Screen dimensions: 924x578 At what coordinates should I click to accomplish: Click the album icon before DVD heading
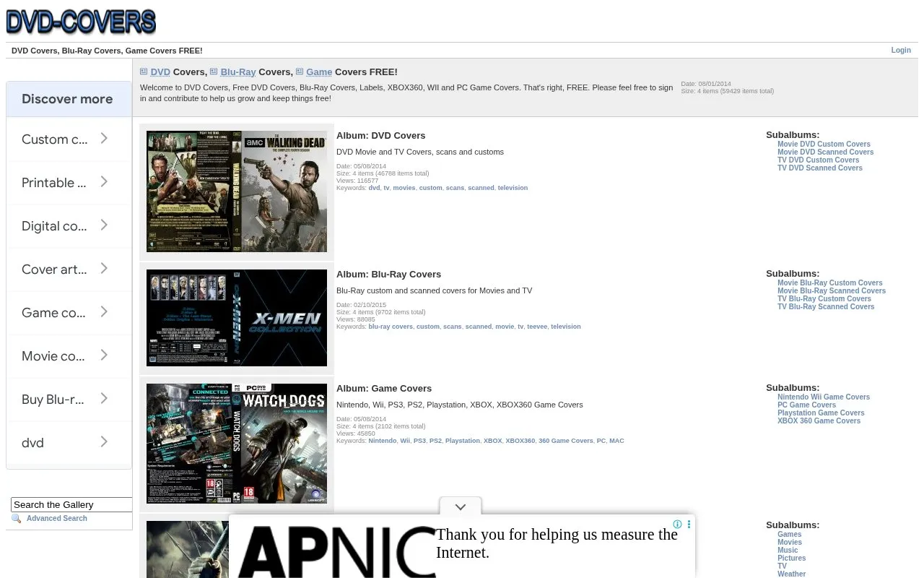click(144, 72)
